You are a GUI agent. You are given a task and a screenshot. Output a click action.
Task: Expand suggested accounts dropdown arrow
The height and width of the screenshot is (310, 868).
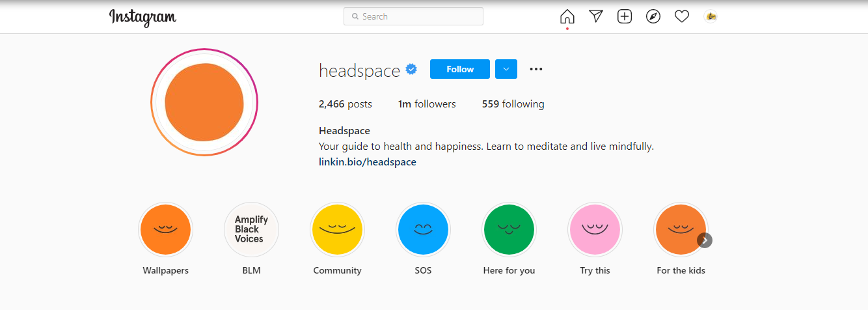pos(506,69)
